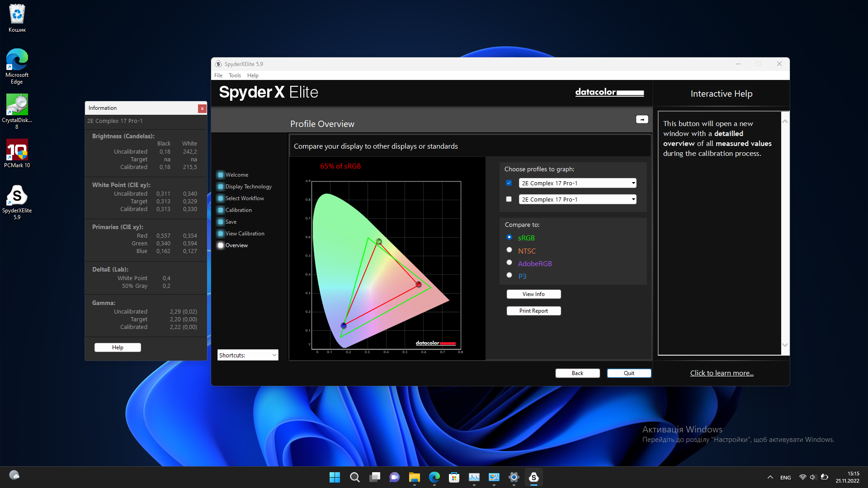Click the '65% of sRGB' label

pos(340,166)
